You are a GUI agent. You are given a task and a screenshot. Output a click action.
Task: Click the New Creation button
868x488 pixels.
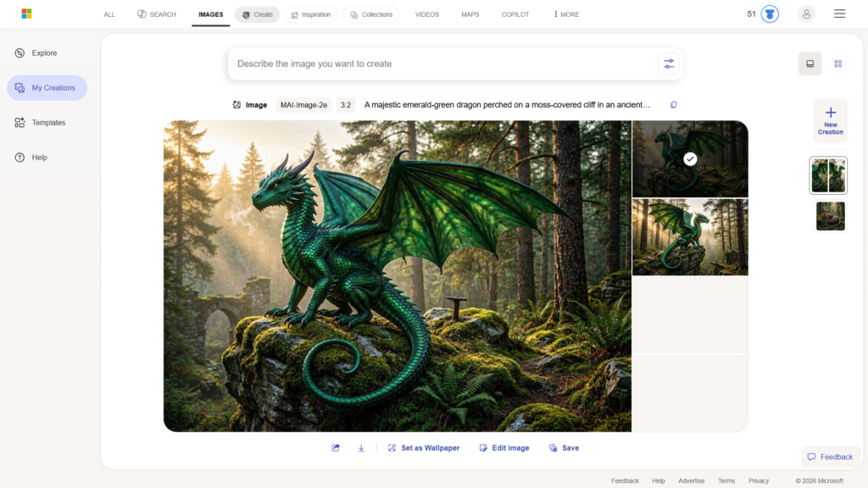point(831,120)
